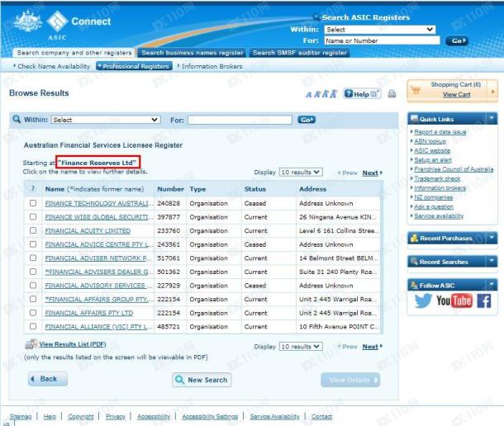Click the PDF document icon beside View Results List
The width and height of the screenshot is (504, 426).
31,344
